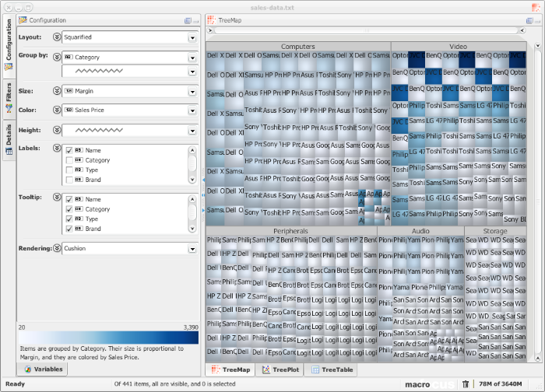Viewport: 545px width, 392px height.
Task: Click the Configuration panel restore icon
Action: [188, 20]
